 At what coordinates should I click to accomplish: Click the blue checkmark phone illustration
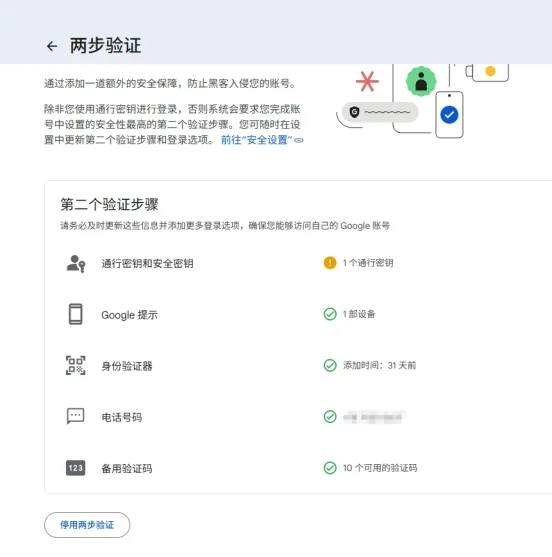pos(449,114)
